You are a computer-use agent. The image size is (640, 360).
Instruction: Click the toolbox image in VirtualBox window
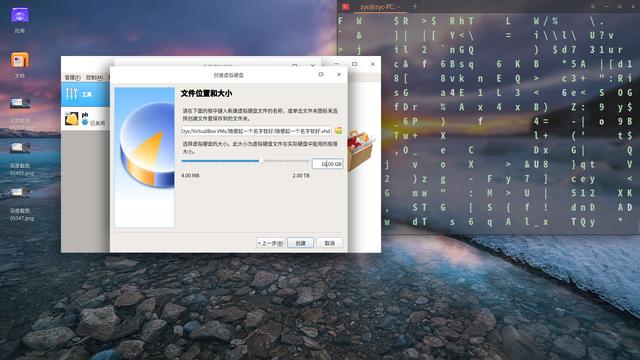361,150
